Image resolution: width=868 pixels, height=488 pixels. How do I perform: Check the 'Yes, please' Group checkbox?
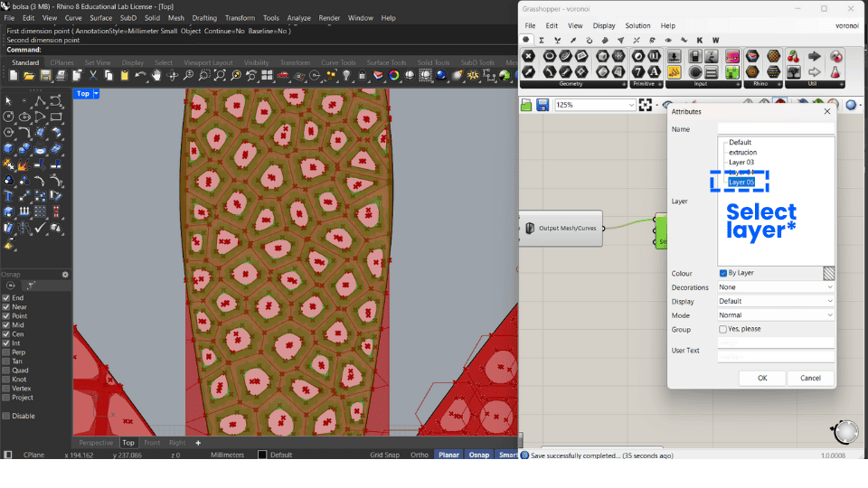tap(723, 329)
